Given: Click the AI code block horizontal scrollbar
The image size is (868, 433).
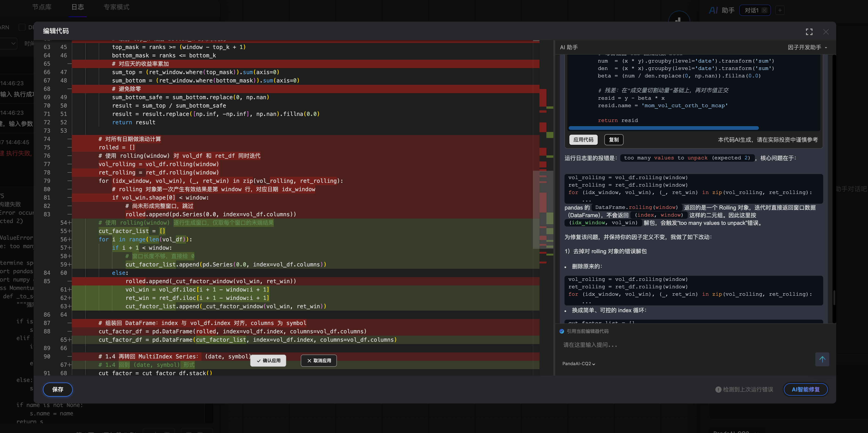Looking at the screenshot, I should [x=663, y=128].
